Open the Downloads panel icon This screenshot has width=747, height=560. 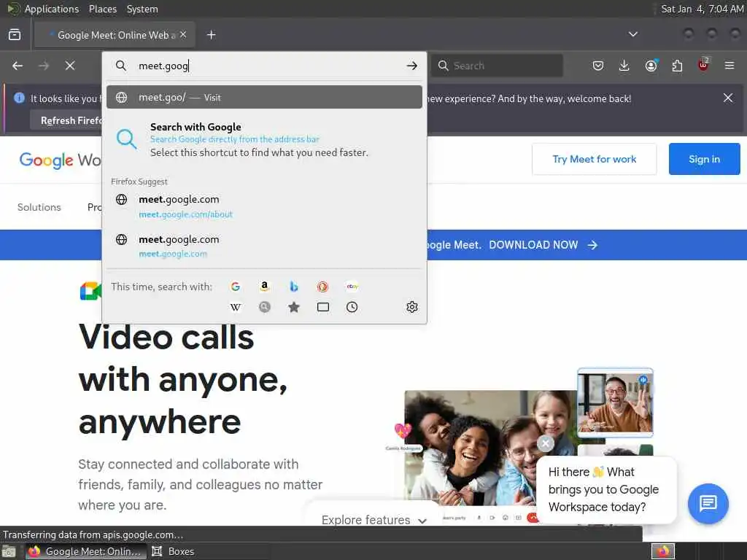[x=624, y=66]
